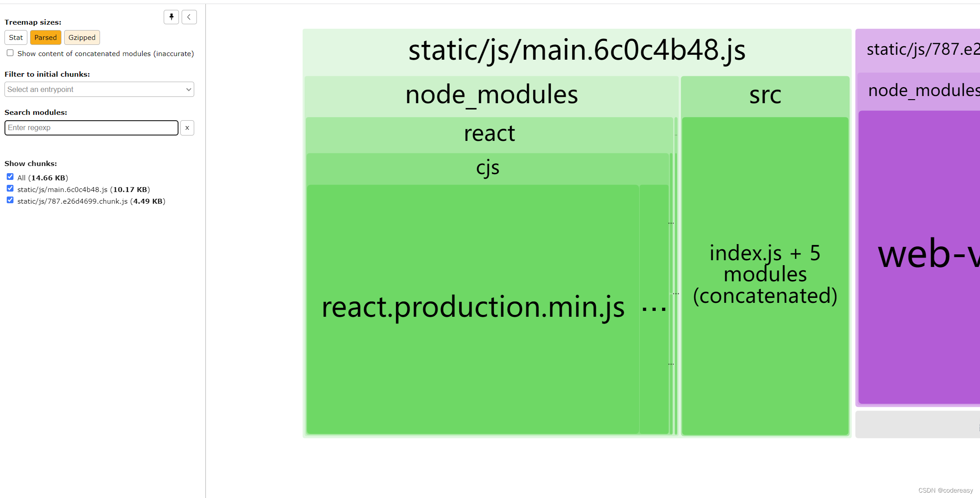The width and height of the screenshot is (980, 498).
Task: Select the Stat treemap size view
Action: 15,38
